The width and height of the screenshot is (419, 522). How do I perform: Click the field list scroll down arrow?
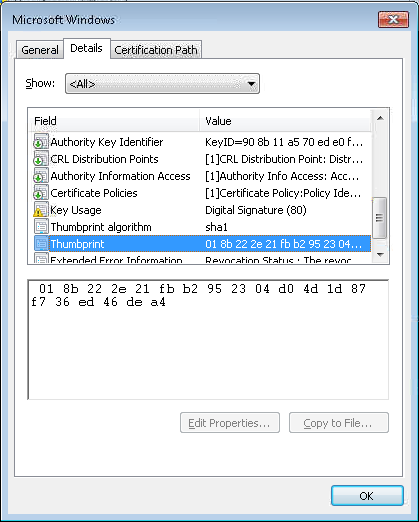pos(380,255)
